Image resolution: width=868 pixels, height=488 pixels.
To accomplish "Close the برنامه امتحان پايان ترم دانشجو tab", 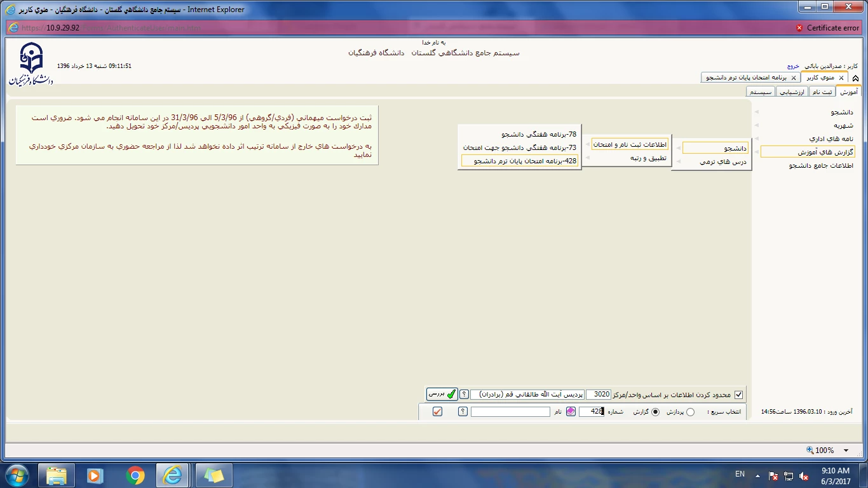I will [x=793, y=78].
